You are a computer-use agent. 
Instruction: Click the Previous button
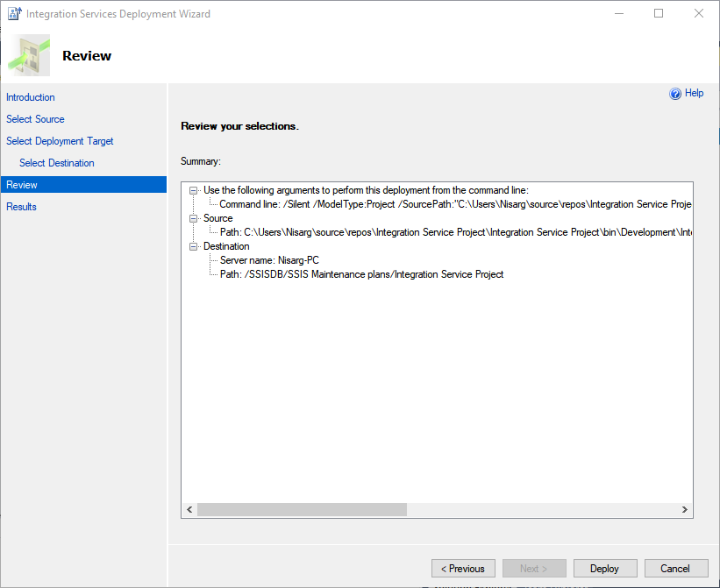(x=463, y=569)
